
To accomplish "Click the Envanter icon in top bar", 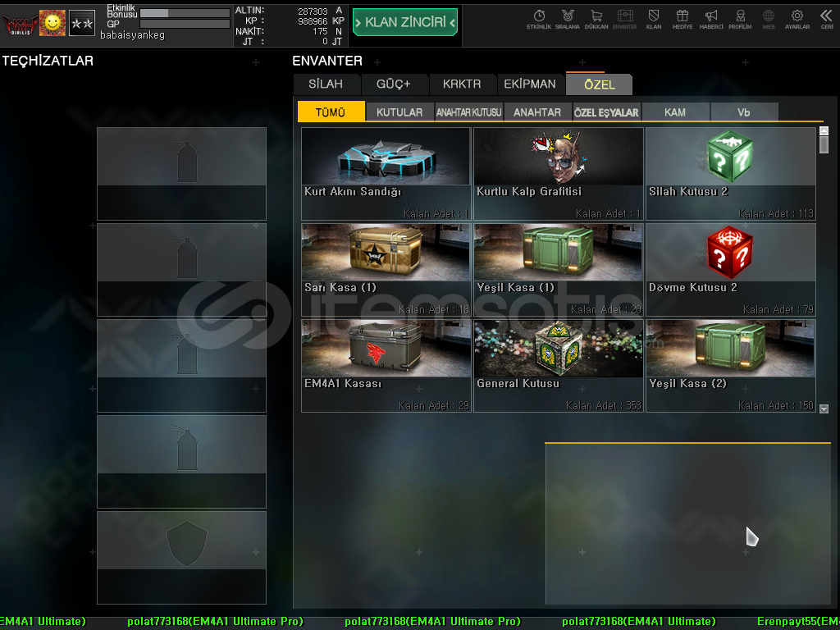I will tap(624, 20).
